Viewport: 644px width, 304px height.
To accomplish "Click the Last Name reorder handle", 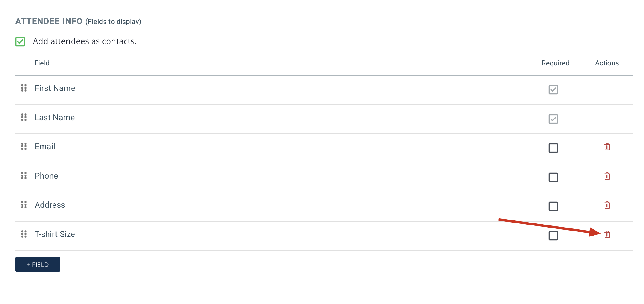I will pos(24,117).
